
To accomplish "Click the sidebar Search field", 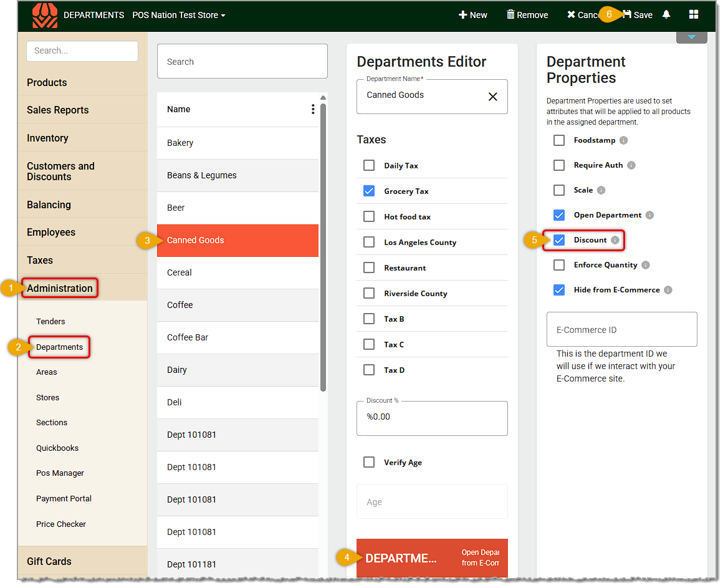I will 82,51.
